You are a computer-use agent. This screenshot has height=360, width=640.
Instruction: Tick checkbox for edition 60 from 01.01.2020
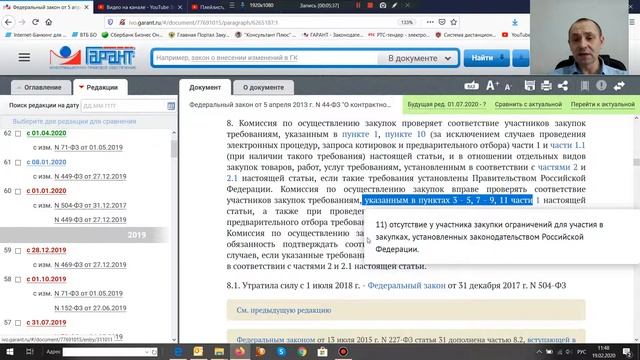(x=18, y=191)
